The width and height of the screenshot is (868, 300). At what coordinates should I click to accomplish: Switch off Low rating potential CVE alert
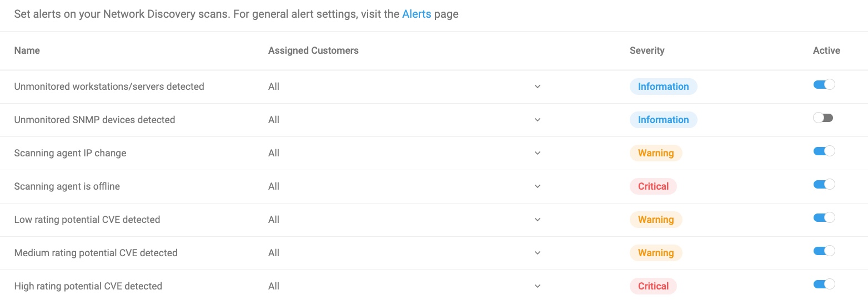click(824, 218)
